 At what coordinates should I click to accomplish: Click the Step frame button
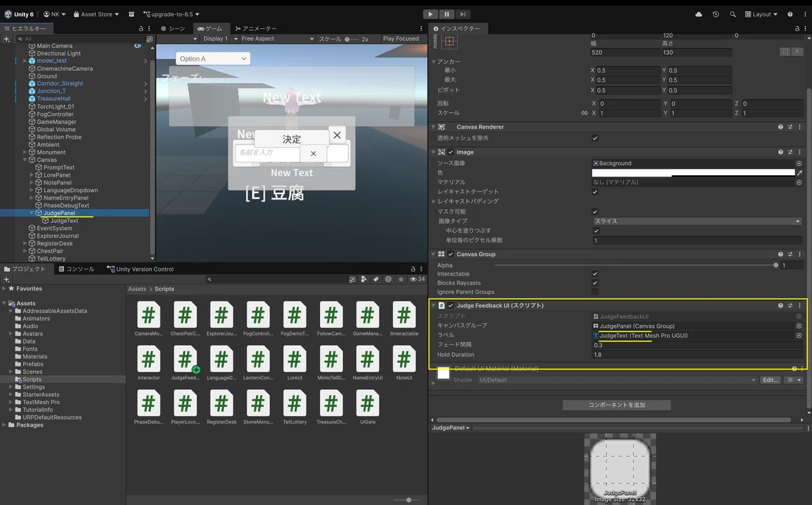tap(463, 14)
